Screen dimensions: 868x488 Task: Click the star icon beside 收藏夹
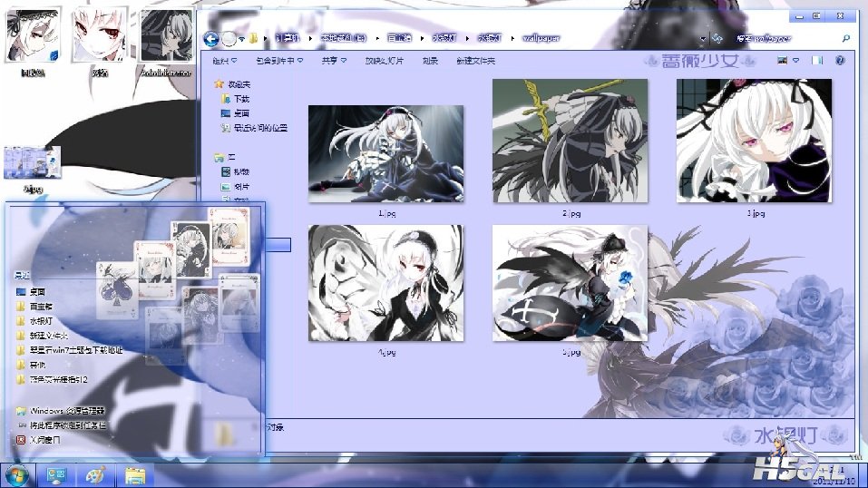pyautogui.click(x=219, y=84)
